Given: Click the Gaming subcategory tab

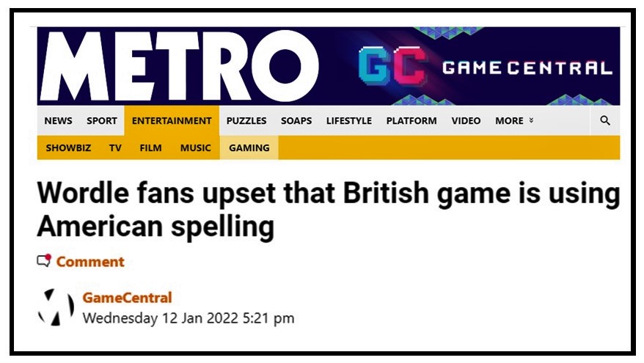Looking at the screenshot, I should point(249,148).
